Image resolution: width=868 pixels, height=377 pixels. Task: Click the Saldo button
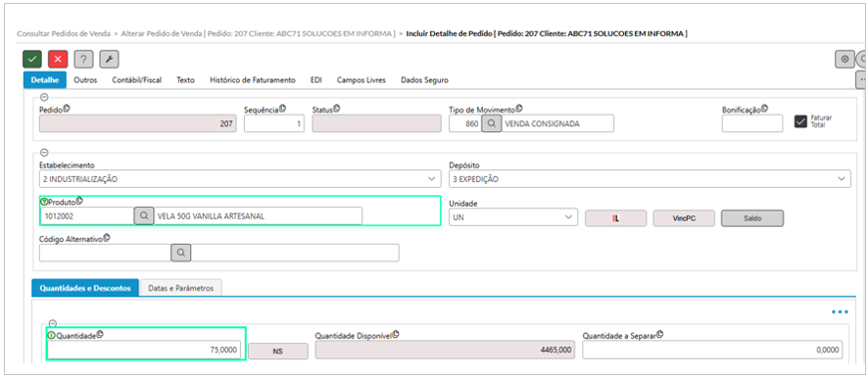point(753,219)
